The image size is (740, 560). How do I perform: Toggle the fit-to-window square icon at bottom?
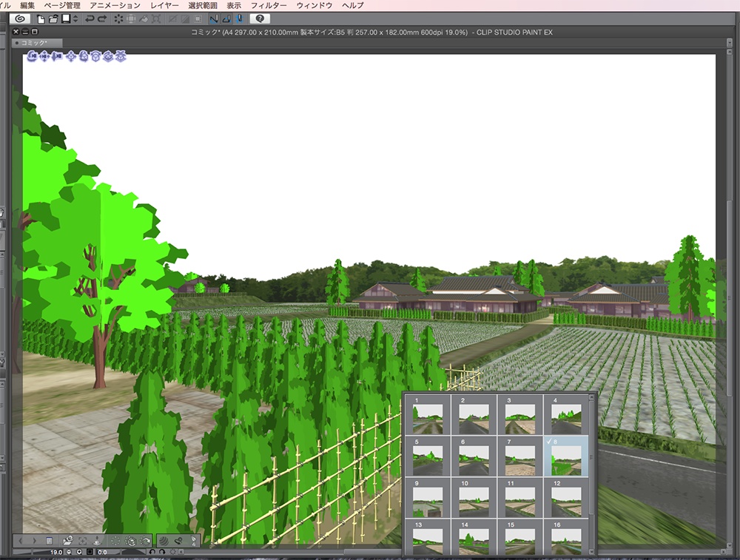[90, 553]
